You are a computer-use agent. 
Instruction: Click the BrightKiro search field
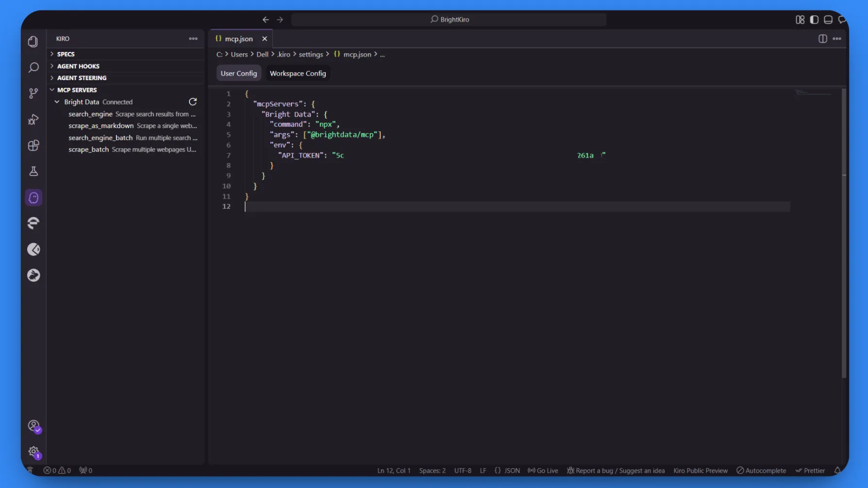449,19
